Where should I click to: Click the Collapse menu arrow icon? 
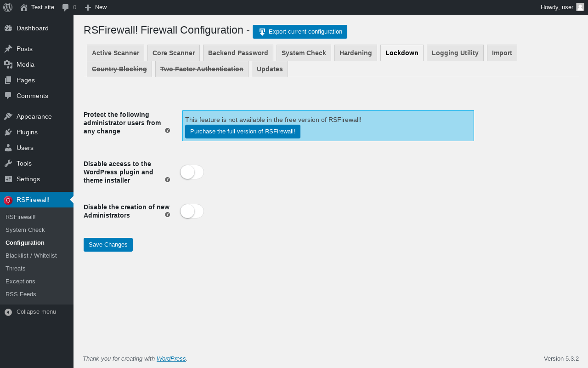point(8,312)
